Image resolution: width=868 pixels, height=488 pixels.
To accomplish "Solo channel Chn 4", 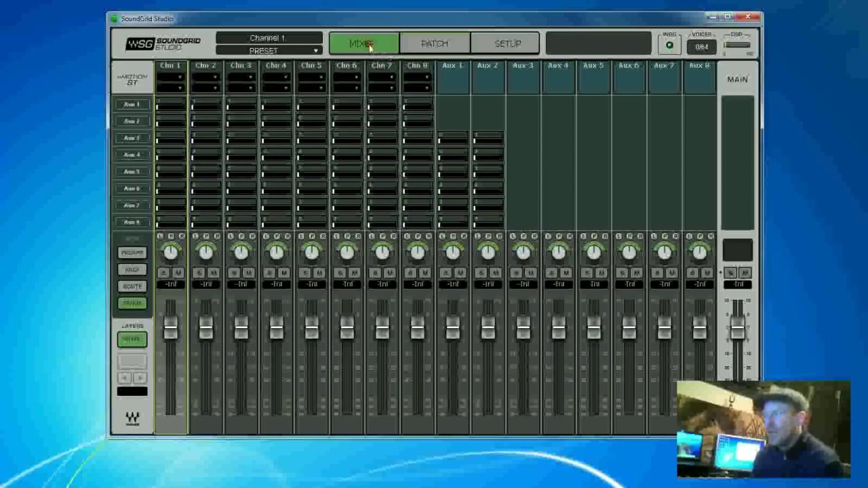I will 269,272.
